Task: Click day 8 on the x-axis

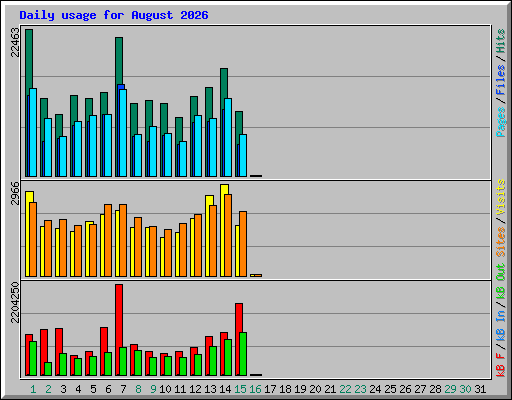Action: [x=138, y=389]
